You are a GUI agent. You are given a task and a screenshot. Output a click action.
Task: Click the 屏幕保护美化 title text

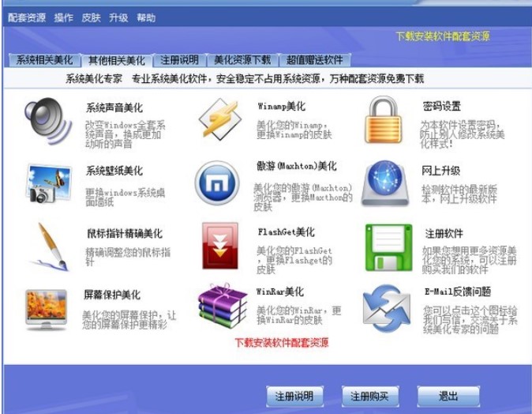tap(112, 295)
